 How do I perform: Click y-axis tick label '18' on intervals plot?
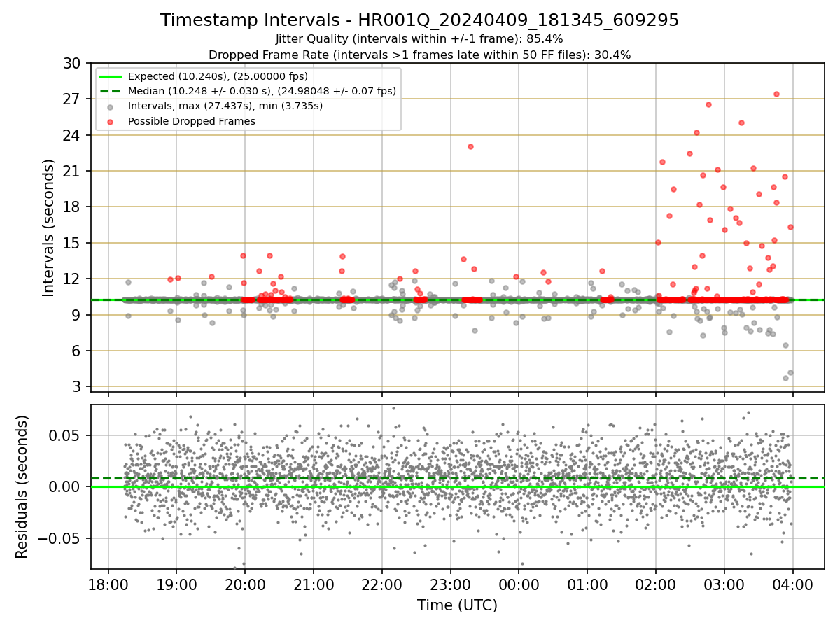73,206
